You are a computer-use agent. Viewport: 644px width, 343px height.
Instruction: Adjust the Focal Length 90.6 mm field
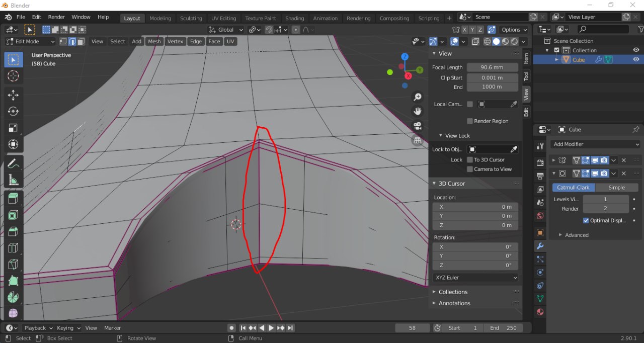[x=492, y=67]
